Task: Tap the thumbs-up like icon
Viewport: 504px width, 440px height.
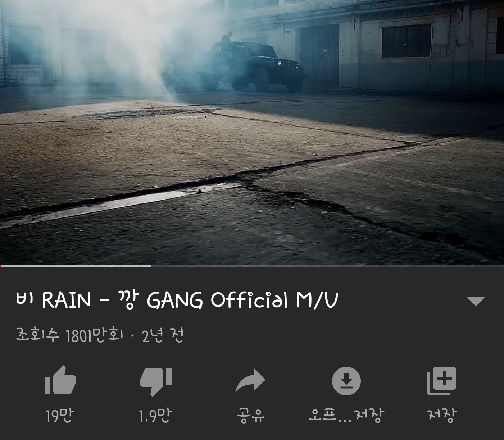Action: coord(60,380)
